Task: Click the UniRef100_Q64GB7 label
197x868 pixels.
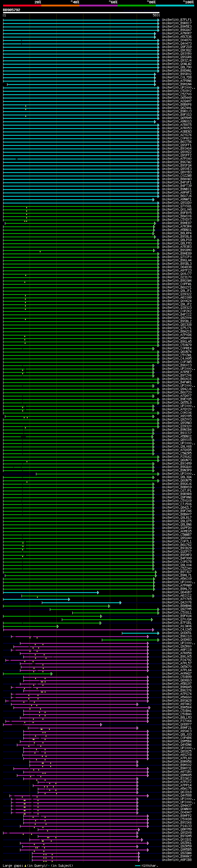Action: (176, 592)
